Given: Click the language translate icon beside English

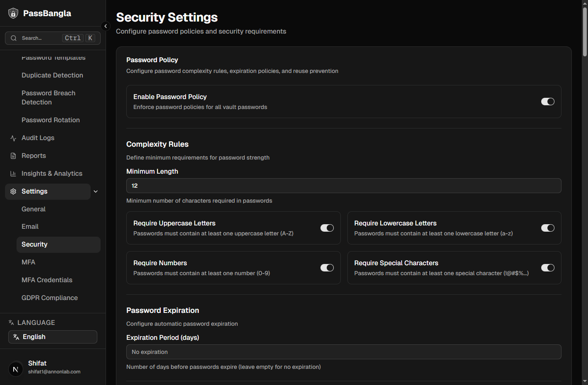Looking at the screenshot, I should click(16, 337).
